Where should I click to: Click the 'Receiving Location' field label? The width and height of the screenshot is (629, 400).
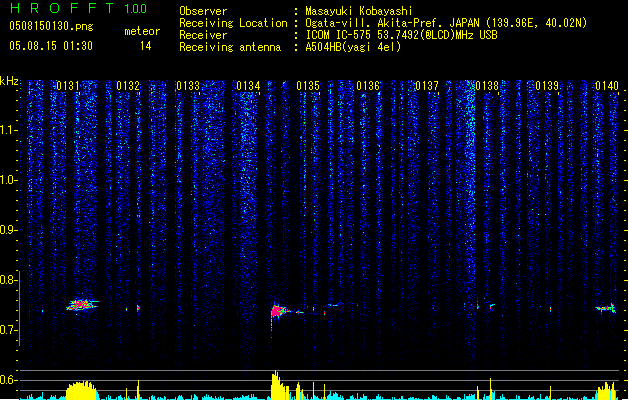click(233, 23)
